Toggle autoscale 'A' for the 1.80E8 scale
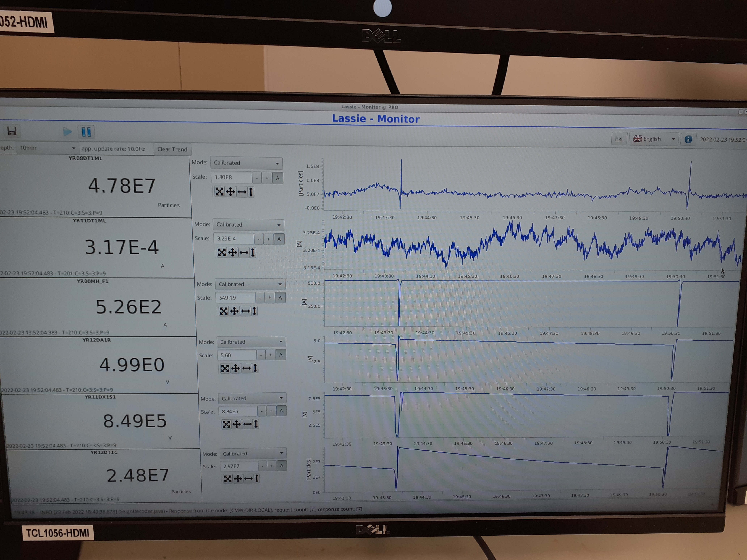Viewport: 747px width, 560px height. [278, 178]
